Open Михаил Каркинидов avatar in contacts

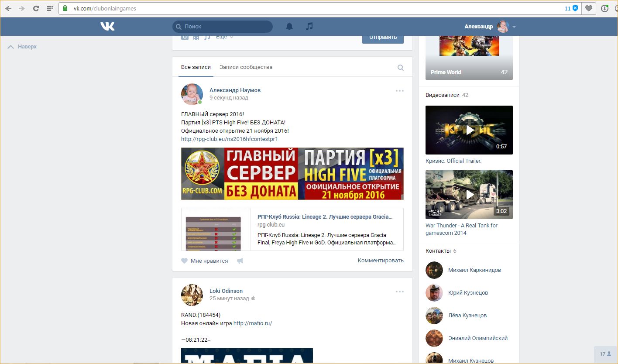click(x=434, y=270)
